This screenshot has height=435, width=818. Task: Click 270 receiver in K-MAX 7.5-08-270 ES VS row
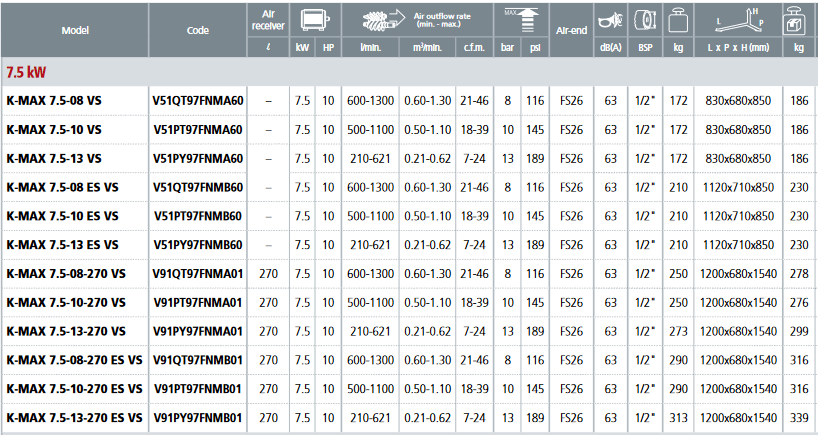[x=268, y=360]
